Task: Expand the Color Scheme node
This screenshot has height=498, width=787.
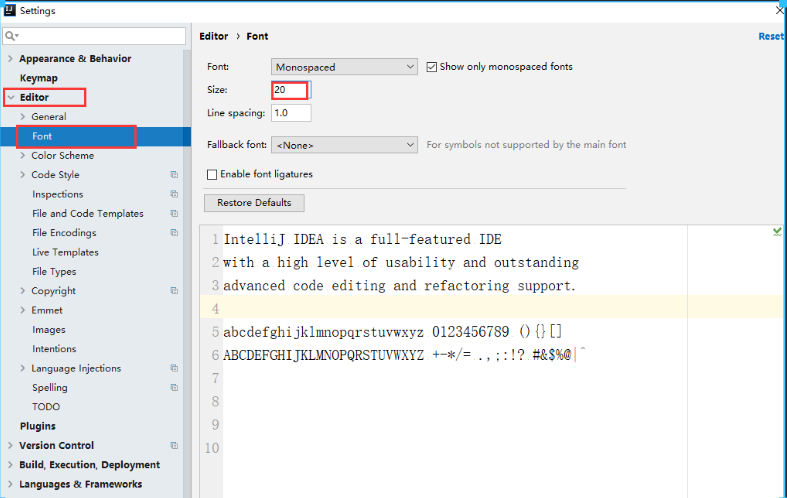Action: pos(22,156)
